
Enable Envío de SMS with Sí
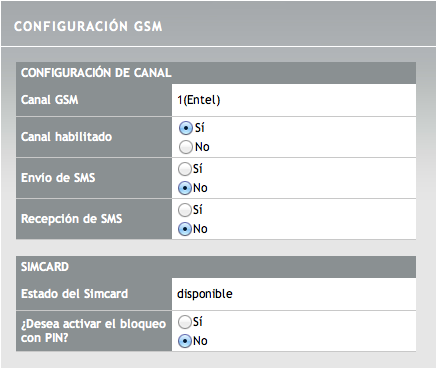pyautogui.click(x=184, y=169)
